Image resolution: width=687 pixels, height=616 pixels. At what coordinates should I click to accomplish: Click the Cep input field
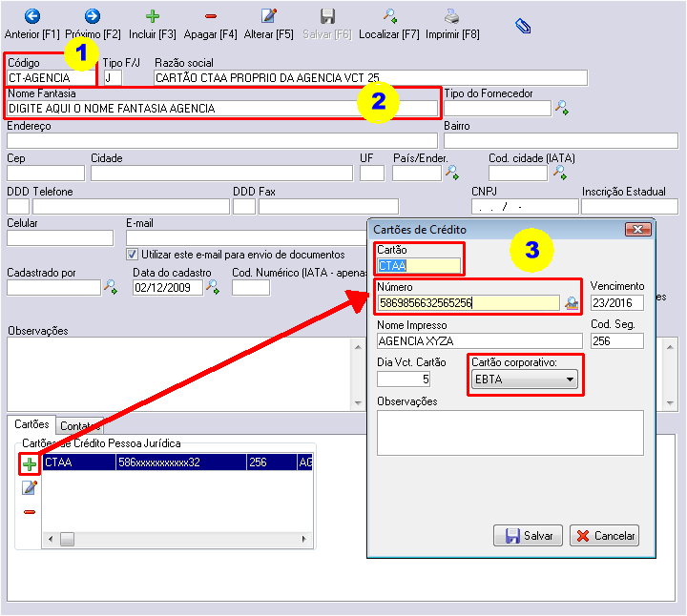[46, 174]
